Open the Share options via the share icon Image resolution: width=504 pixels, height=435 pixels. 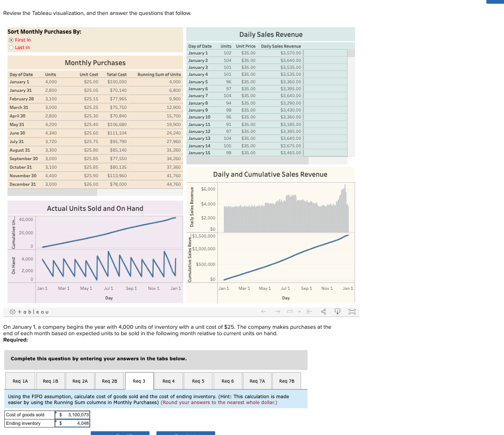tap(324, 311)
